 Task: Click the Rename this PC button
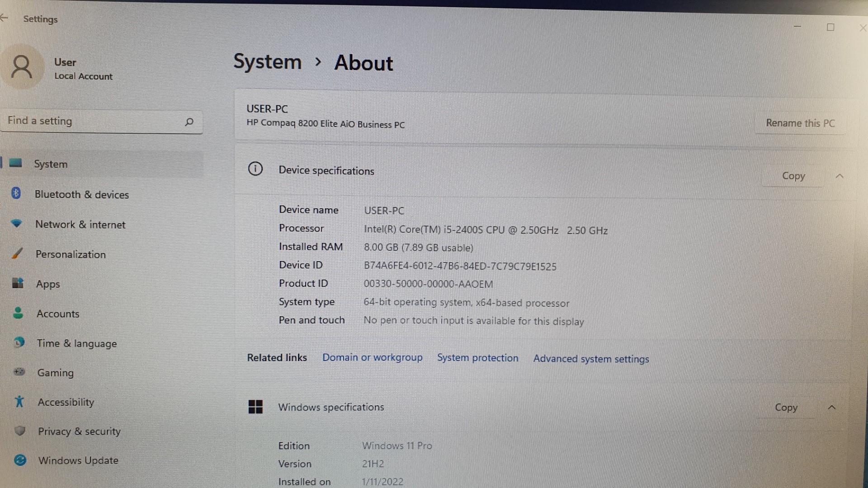tap(800, 123)
